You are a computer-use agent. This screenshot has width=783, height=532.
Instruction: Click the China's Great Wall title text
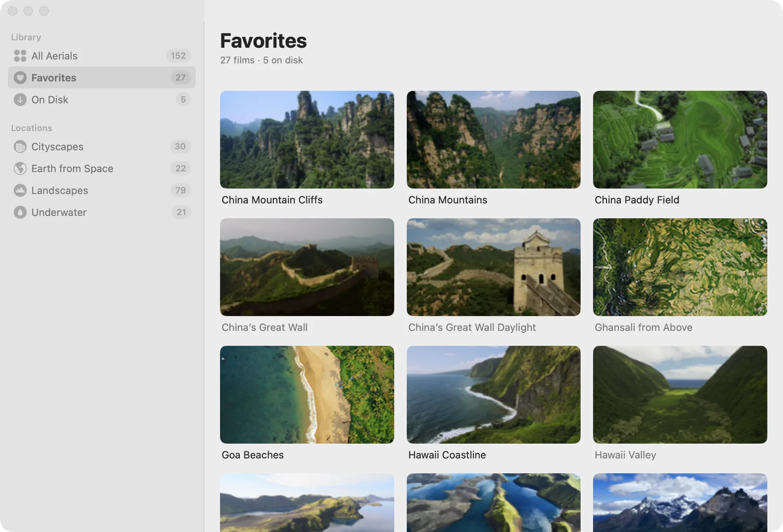[264, 327]
